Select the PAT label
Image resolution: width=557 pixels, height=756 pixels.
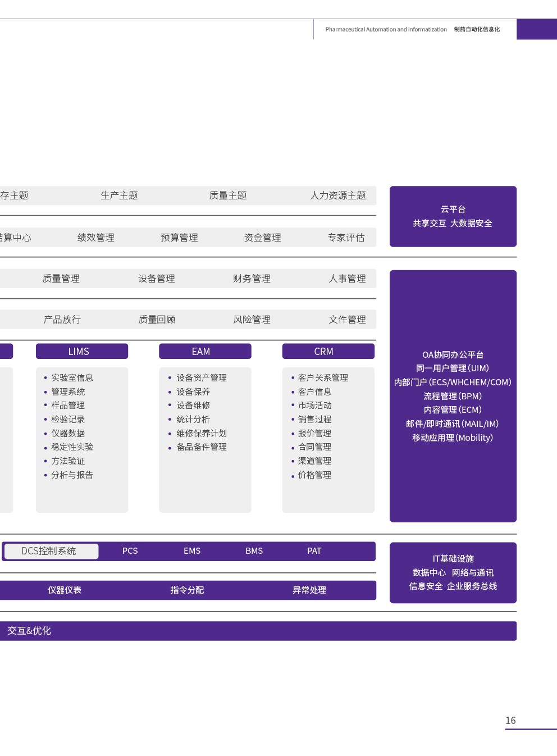tap(314, 551)
